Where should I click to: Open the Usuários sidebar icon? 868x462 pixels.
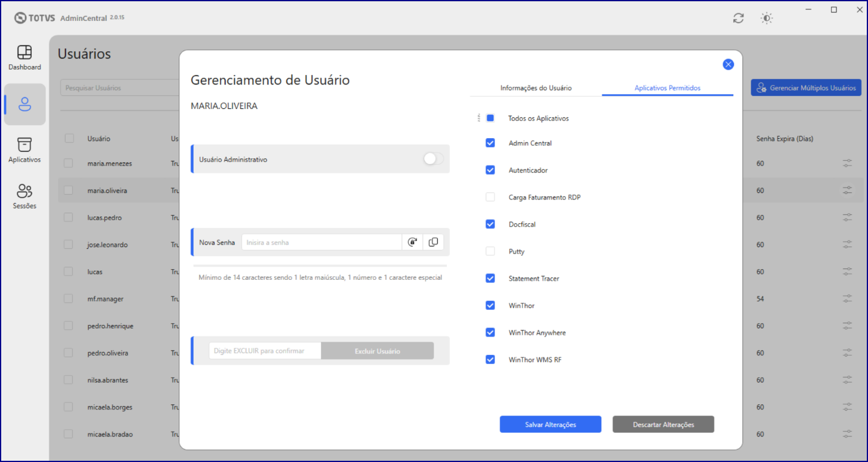tap(24, 104)
